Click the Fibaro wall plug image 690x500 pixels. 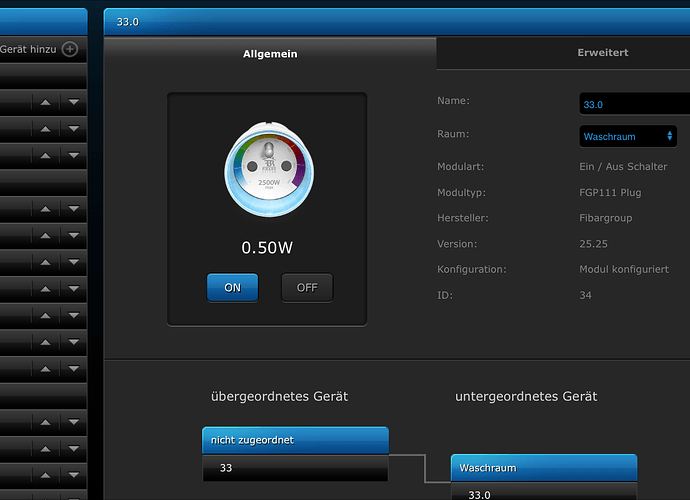click(x=267, y=171)
